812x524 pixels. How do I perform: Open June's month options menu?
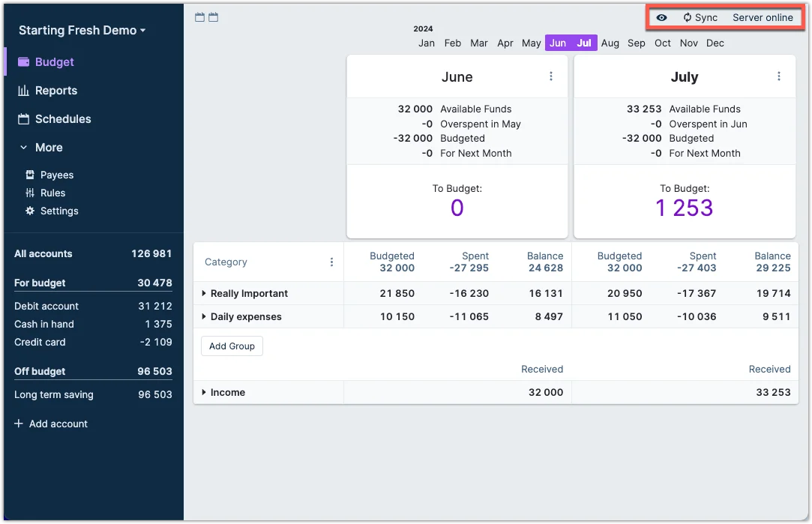pos(551,76)
